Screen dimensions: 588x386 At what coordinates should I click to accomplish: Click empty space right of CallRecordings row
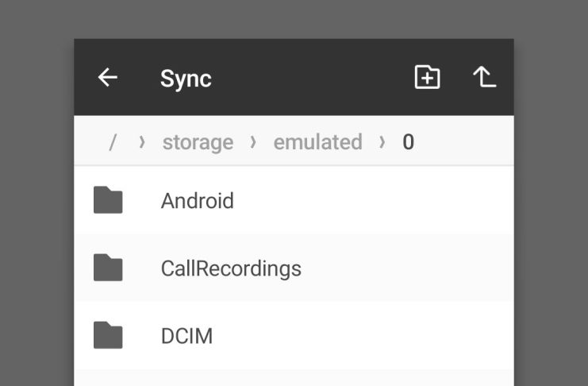[x=407, y=268]
